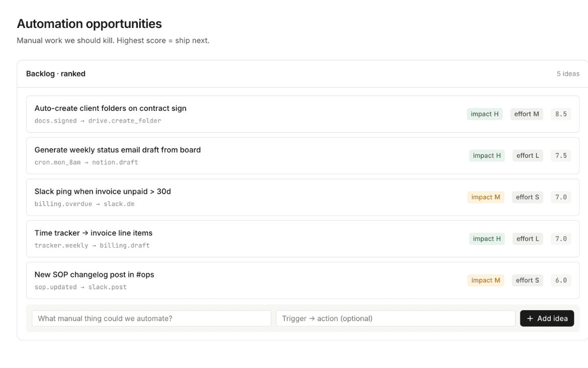Screen dimensions: 588x368
Task: Click the 'billing.overdue → slack.dm' trigger text
Action: 84,204
